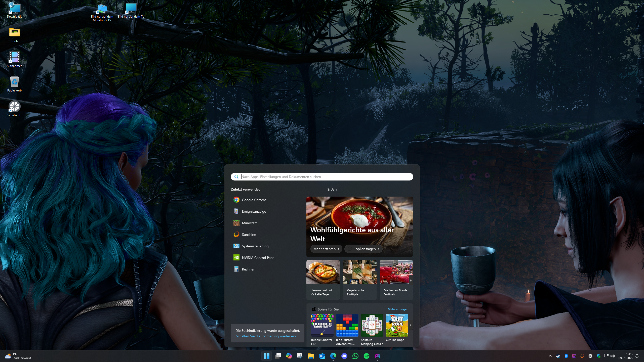Open Minecraft from recently used list
Image resolution: width=644 pixels, height=362 pixels.
click(x=249, y=223)
